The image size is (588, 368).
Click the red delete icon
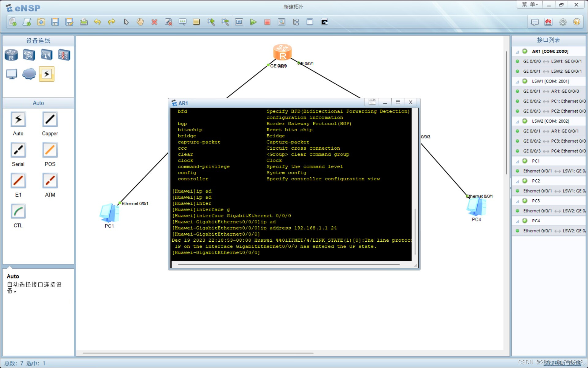(x=154, y=22)
